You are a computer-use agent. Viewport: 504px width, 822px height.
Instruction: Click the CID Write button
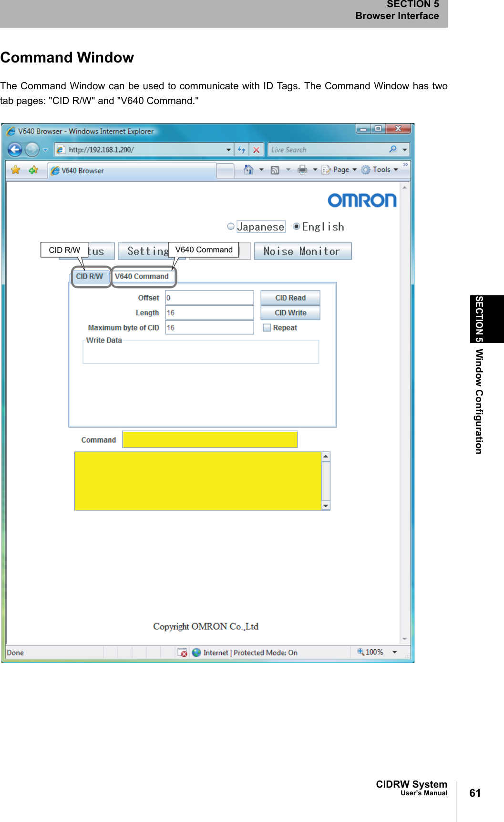point(290,312)
